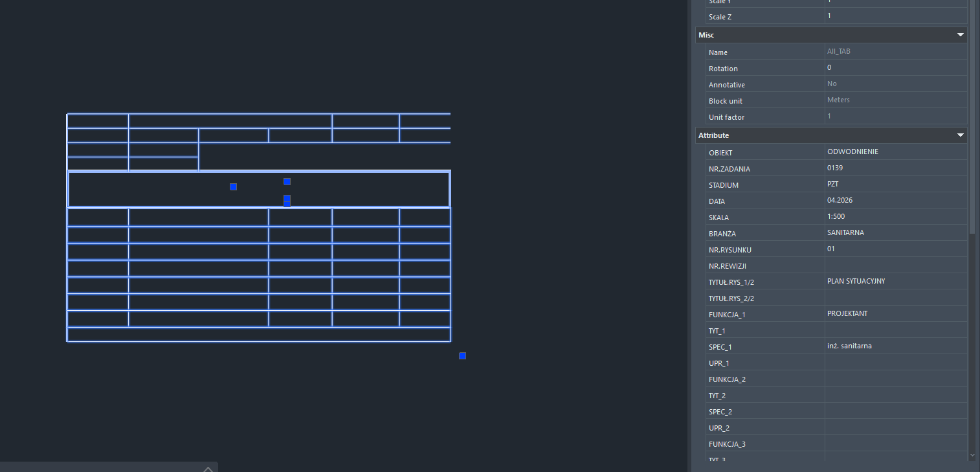Screen dimensions: 980x472
Task: Collapse the Misc section arrow
Action: pos(960,35)
